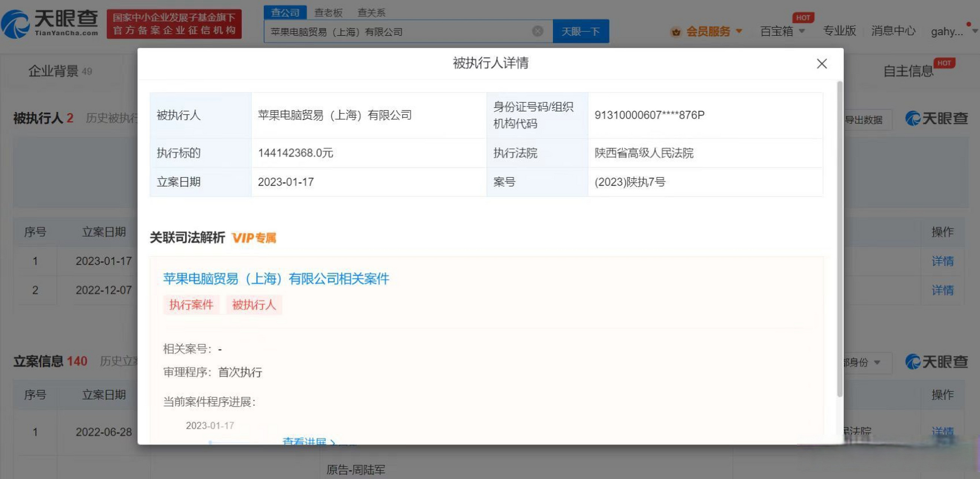Open the 专业版 menu item
The width and height of the screenshot is (980, 479).
(840, 30)
